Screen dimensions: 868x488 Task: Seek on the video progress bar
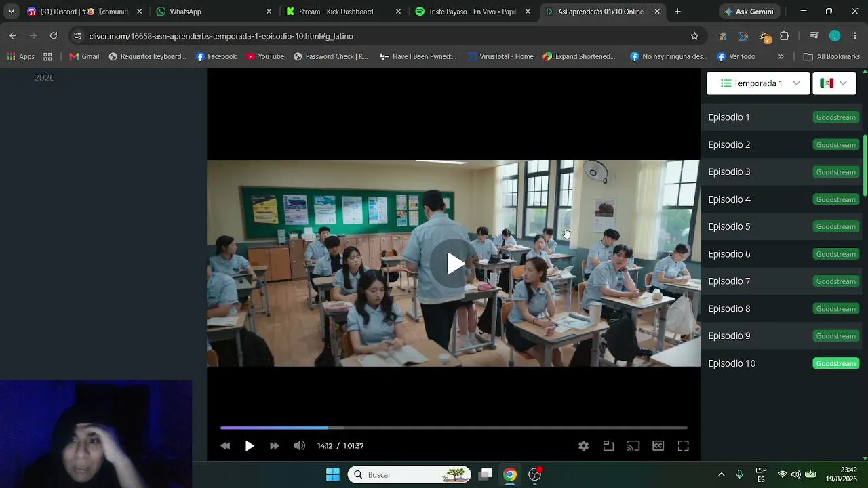tap(454, 428)
